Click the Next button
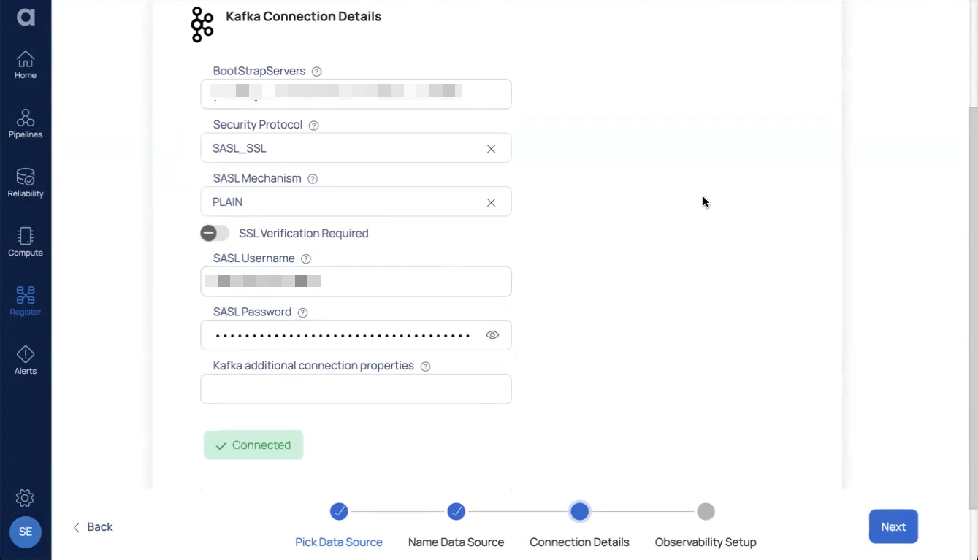The image size is (978, 560). [893, 526]
